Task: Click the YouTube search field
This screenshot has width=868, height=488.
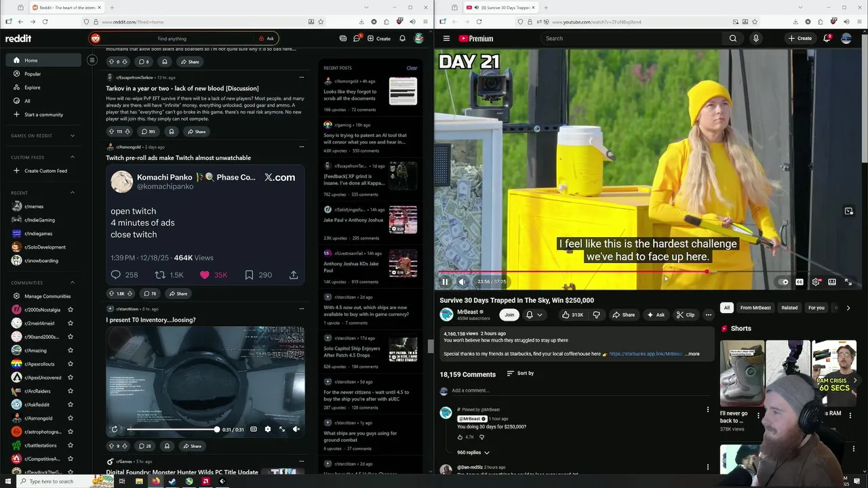Action: click(631, 39)
